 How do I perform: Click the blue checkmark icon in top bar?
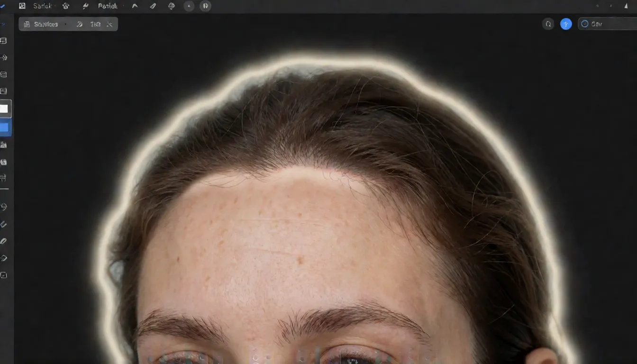click(3, 6)
